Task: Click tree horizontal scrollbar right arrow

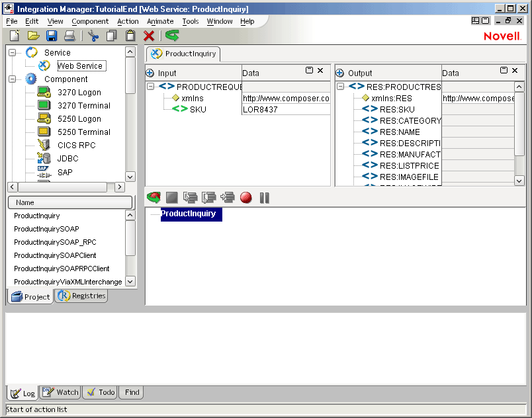Action: coord(119,187)
